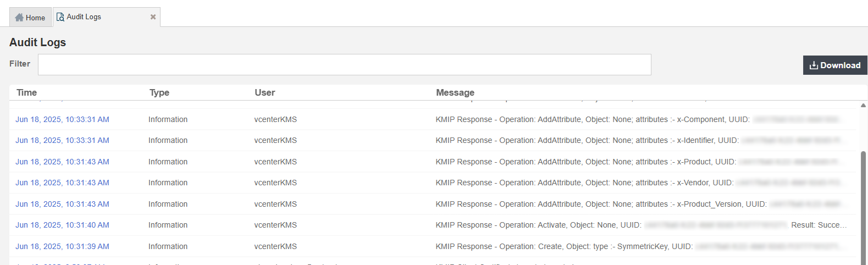Download the audit logs
Image resolution: width=868 pixels, height=265 pixels.
(x=835, y=65)
